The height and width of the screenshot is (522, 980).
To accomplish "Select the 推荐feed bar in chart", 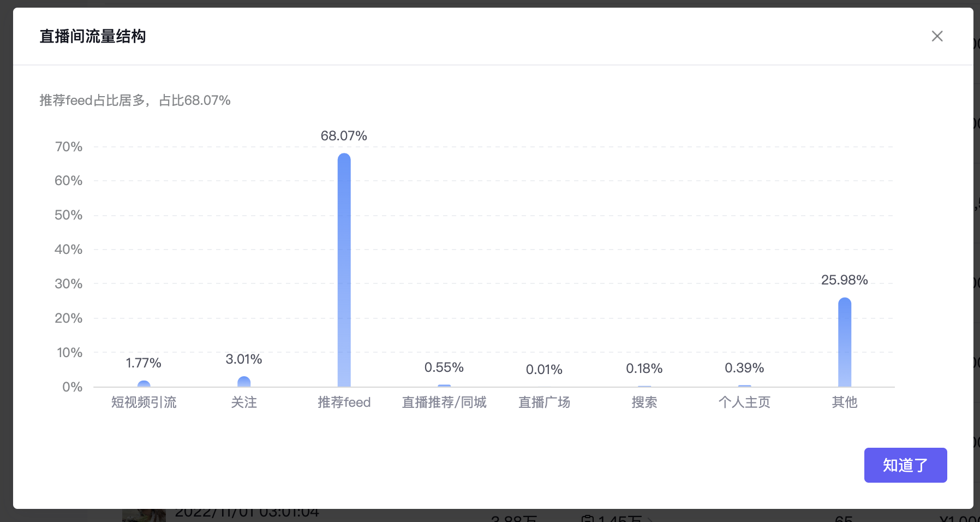I will tap(344, 270).
